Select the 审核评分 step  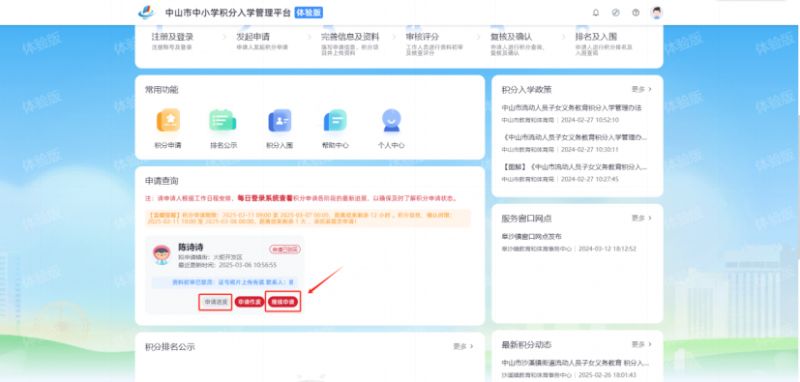pos(422,37)
